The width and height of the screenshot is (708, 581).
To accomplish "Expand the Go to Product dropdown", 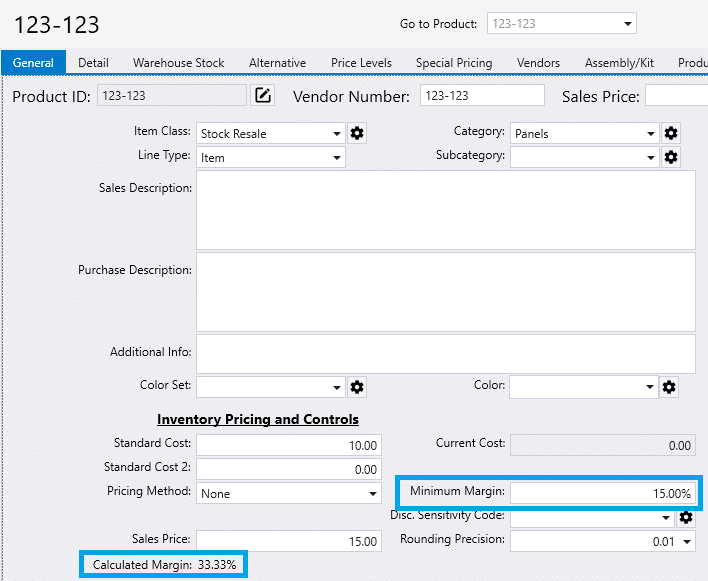I will pos(627,24).
